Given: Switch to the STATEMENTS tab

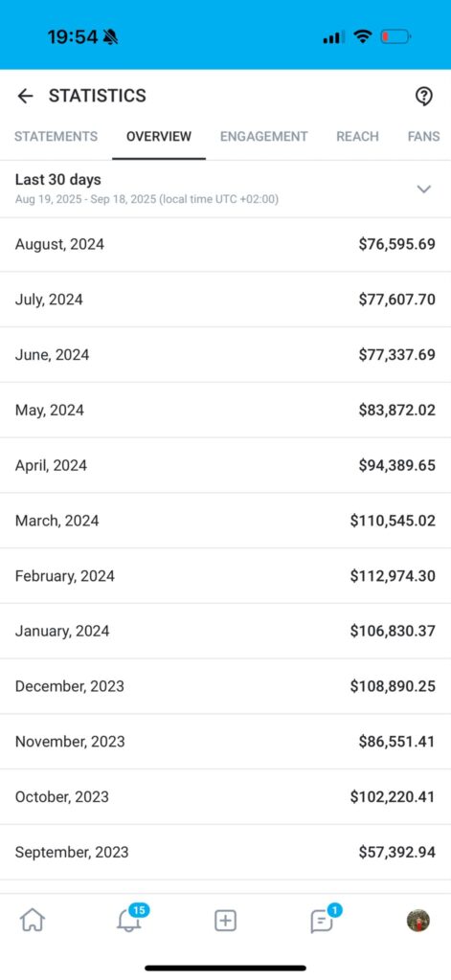Looking at the screenshot, I should [x=56, y=136].
